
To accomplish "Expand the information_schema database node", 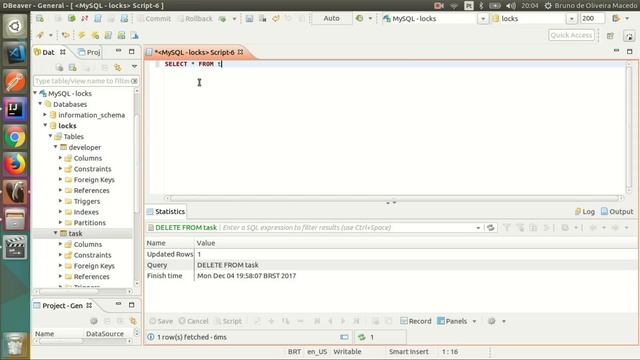I will click(45, 115).
